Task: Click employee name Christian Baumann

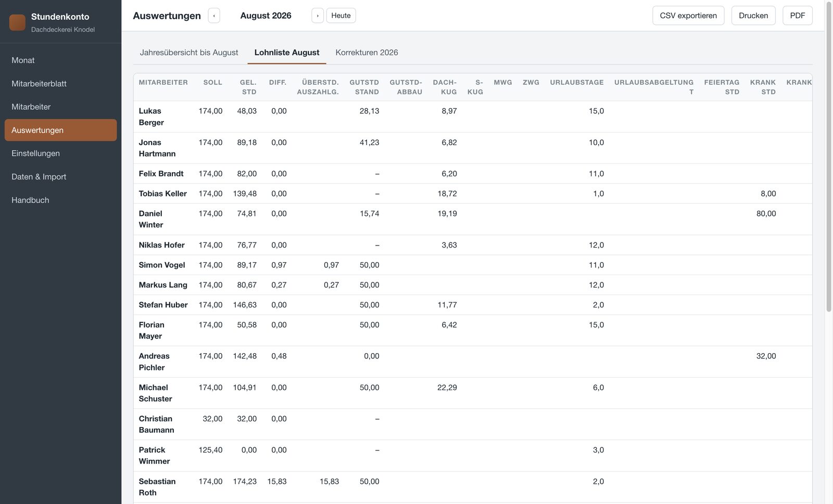Action: pyautogui.click(x=156, y=424)
